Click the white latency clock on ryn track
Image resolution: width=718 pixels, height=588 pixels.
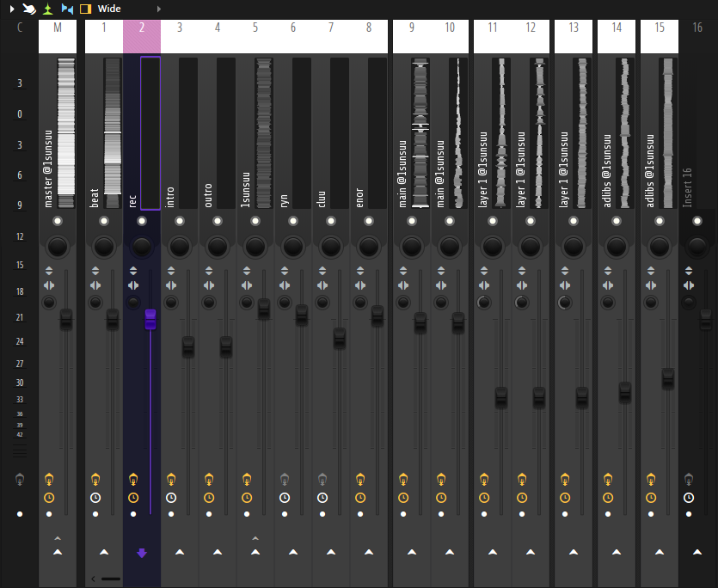[285, 498]
